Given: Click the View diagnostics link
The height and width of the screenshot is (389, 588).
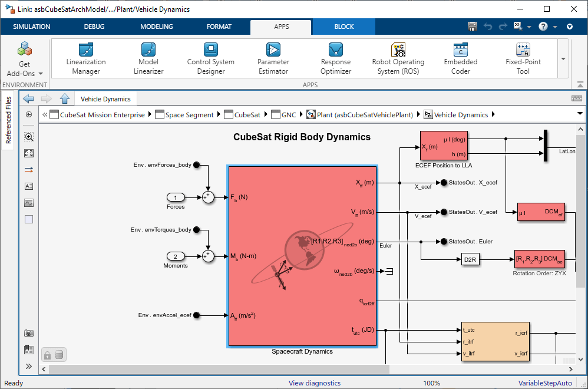Looking at the screenshot, I should click(x=315, y=383).
